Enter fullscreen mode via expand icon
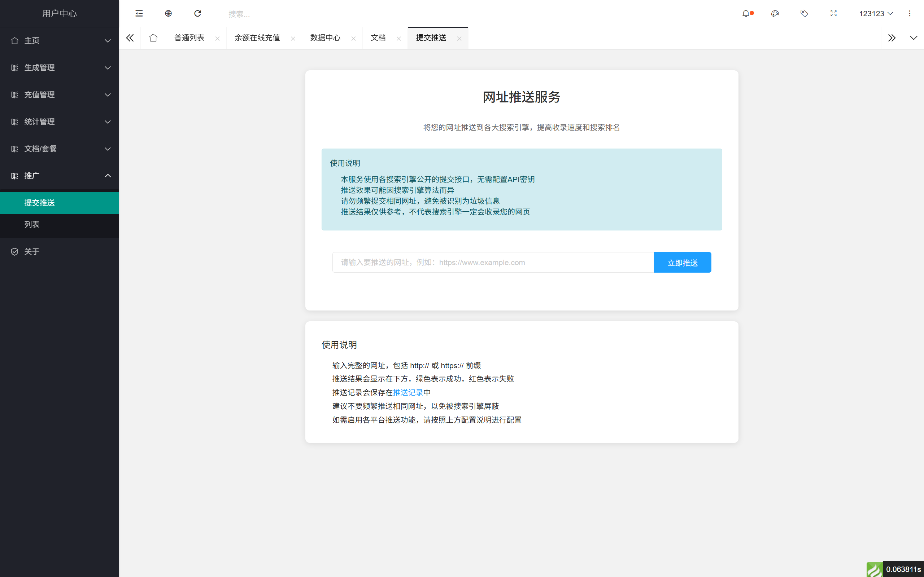 click(833, 13)
